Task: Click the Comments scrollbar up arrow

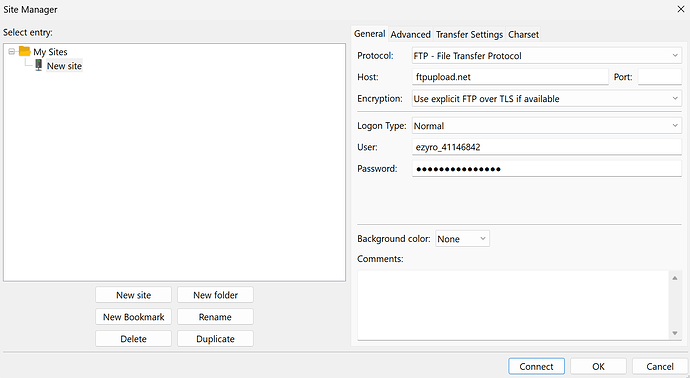Action: tap(675, 278)
